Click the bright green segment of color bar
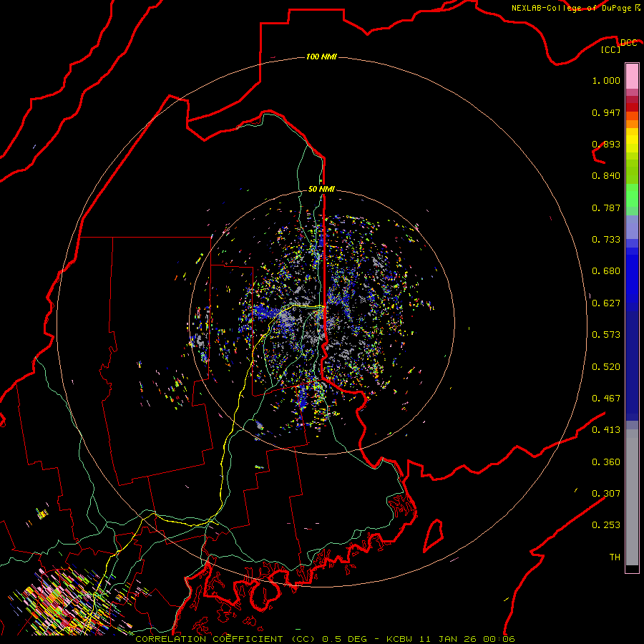644x644 pixels. (632, 195)
